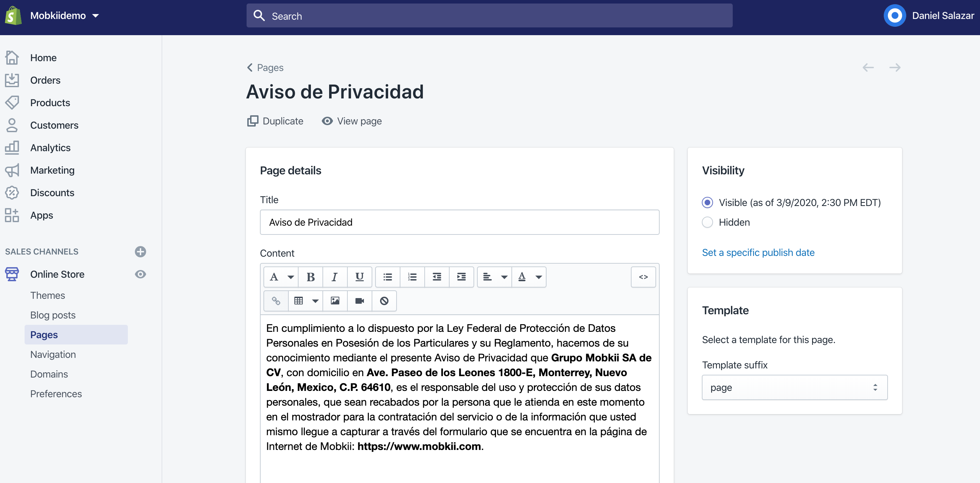The height and width of the screenshot is (483, 980).
Task: Clear formatting with the circle-slash icon
Action: 384,301
